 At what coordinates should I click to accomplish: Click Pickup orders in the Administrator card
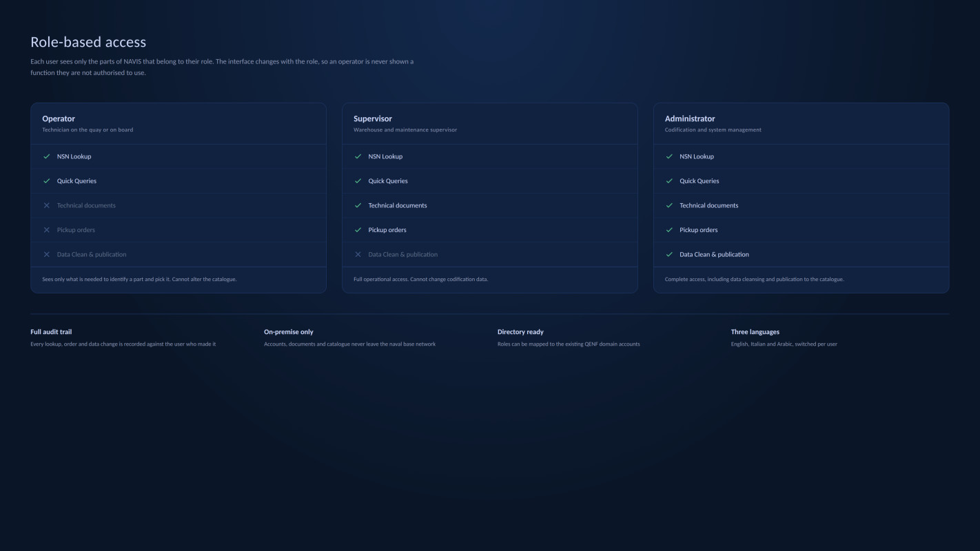pyautogui.click(x=699, y=230)
